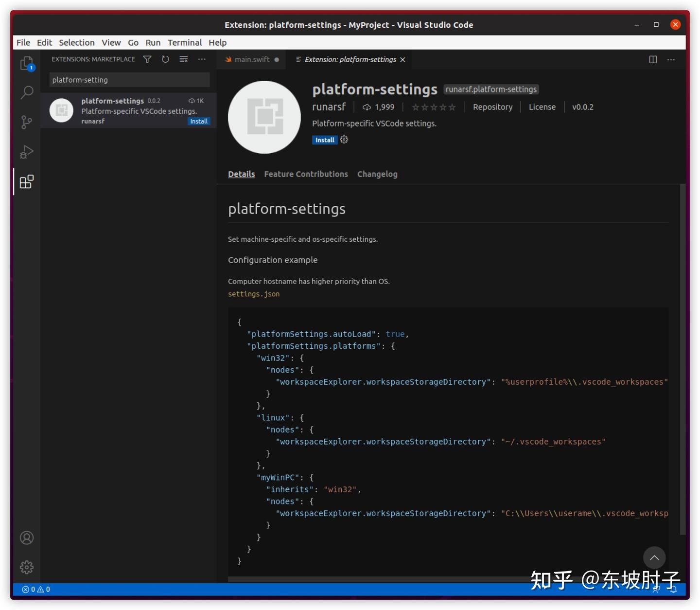Install the platform-settings extension
This screenshot has width=700, height=610.
point(324,140)
